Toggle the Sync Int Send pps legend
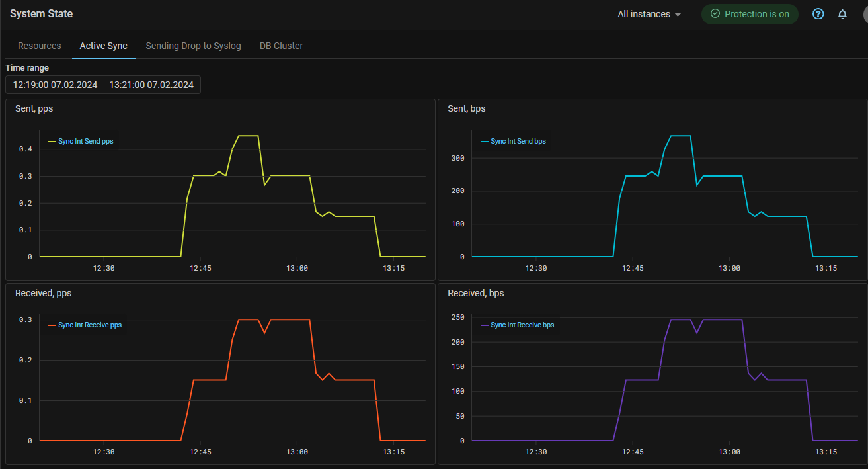868x469 pixels. (85, 142)
